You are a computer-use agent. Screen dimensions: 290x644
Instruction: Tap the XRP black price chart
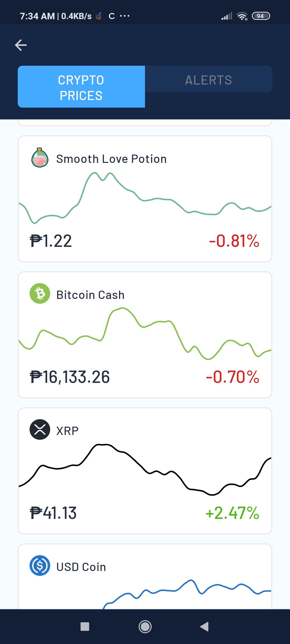click(145, 470)
